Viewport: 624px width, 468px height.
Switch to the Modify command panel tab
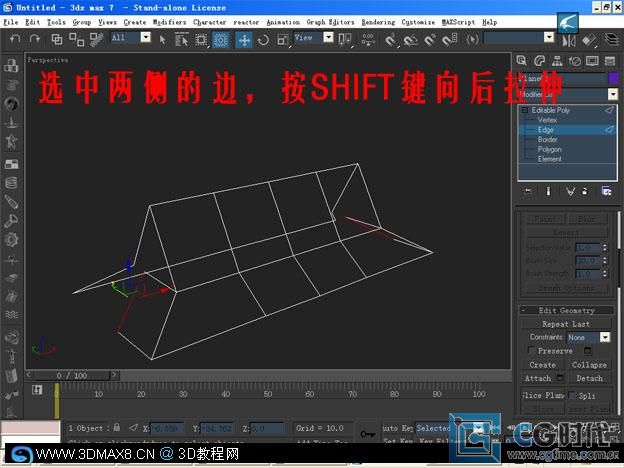[x=539, y=61]
